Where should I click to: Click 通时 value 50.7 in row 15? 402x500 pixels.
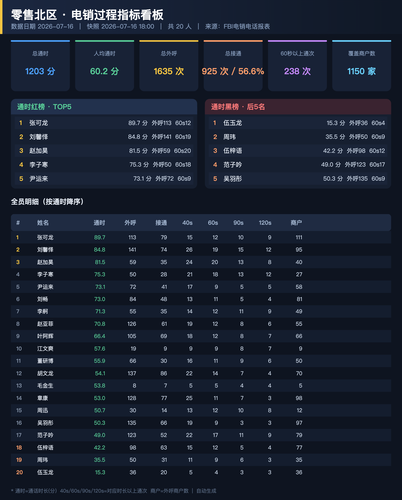[100, 410]
